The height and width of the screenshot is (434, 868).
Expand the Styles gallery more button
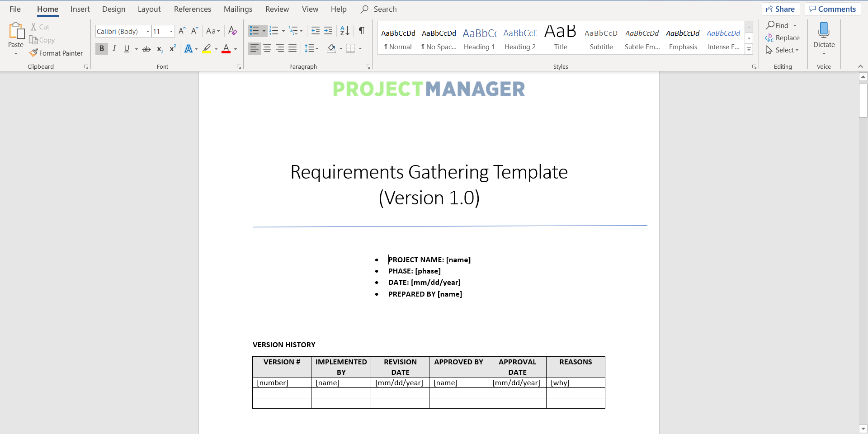[749, 49]
